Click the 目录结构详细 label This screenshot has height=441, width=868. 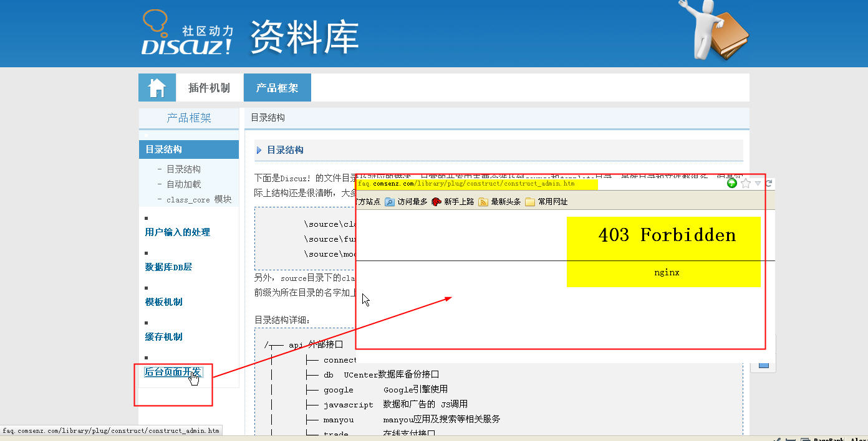[x=282, y=320]
